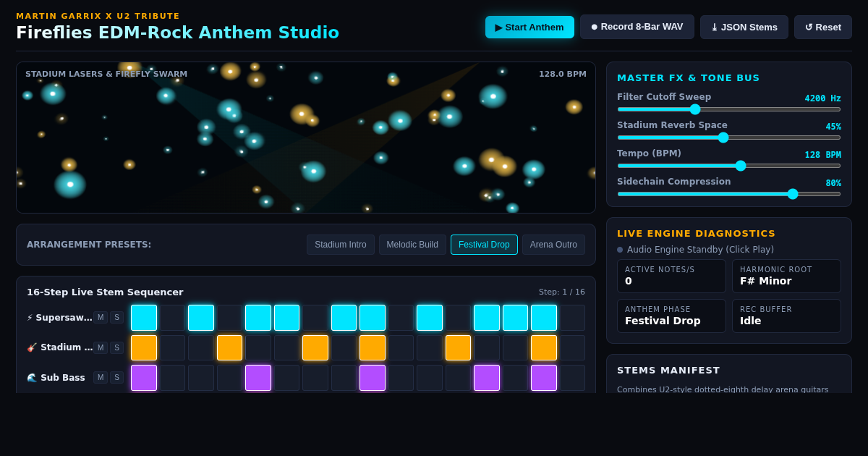Solo the Supersaw stem
Image resolution: width=868 pixels, height=456 pixels.
(x=116, y=318)
